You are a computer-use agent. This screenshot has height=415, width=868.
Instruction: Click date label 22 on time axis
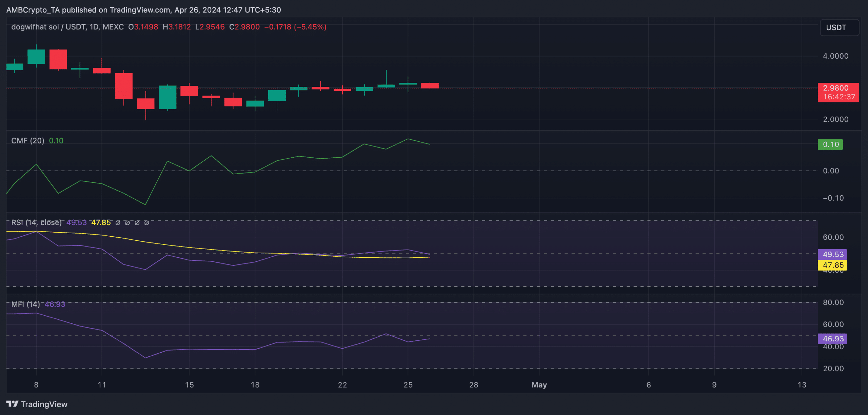(x=342, y=385)
